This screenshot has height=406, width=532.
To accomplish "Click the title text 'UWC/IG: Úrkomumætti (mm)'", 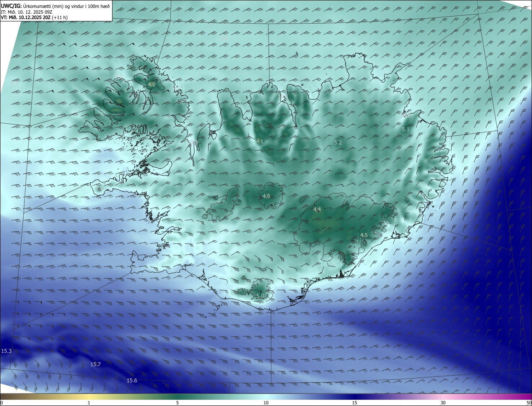I will (x=31, y=6).
